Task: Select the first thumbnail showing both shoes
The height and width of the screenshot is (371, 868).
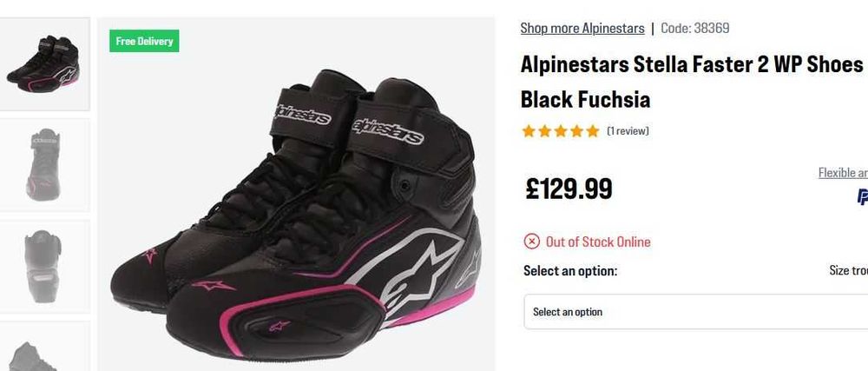Action: click(43, 63)
